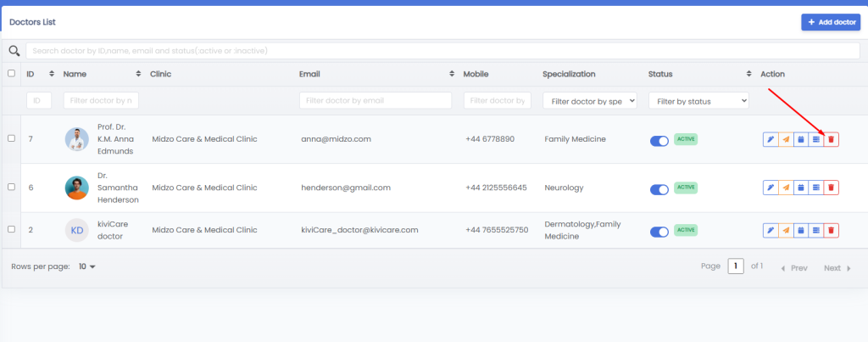Click Anna Edmunds' profile photo
868x342 pixels.
[77, 139]
